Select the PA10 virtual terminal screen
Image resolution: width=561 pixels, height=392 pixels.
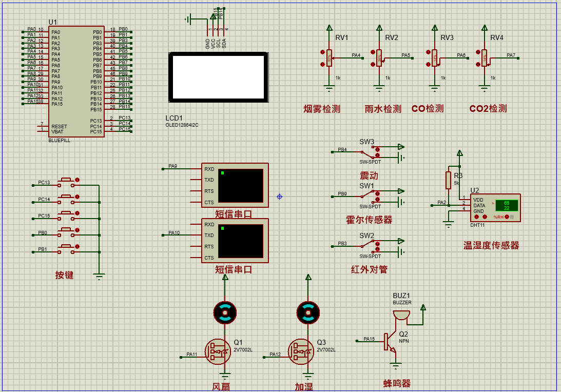[x=240, y=241]
